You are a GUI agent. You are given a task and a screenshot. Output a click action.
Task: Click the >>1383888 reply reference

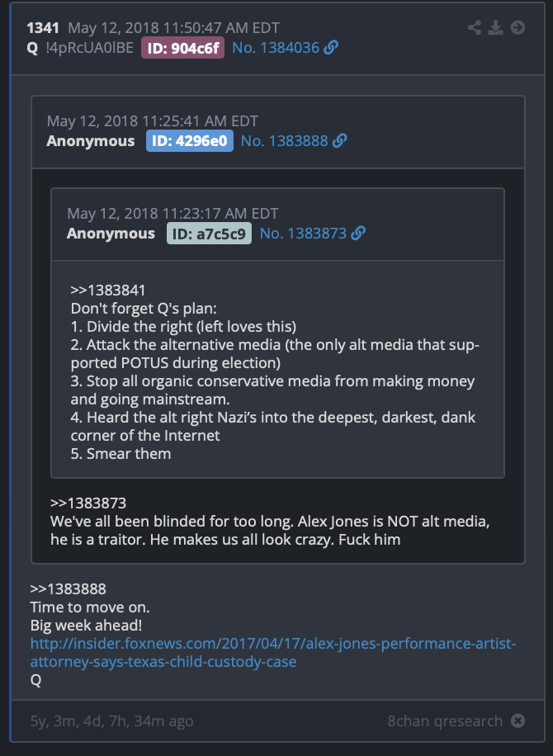coord(68,588)
